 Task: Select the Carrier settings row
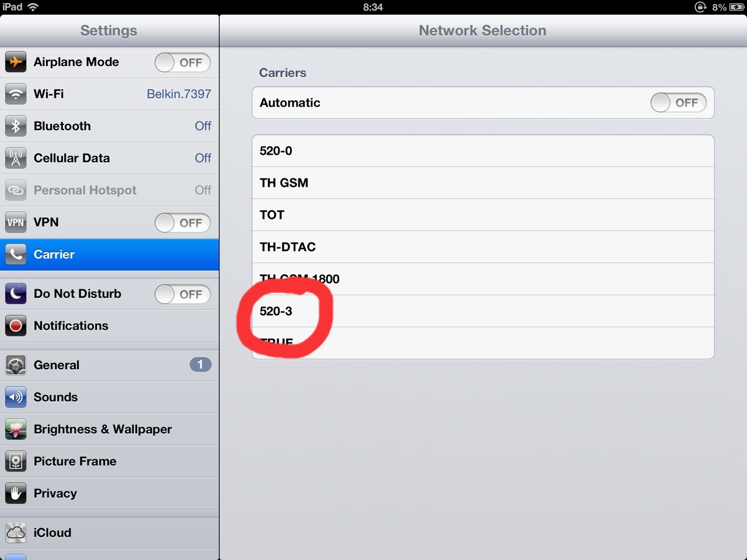coord(110,254)
